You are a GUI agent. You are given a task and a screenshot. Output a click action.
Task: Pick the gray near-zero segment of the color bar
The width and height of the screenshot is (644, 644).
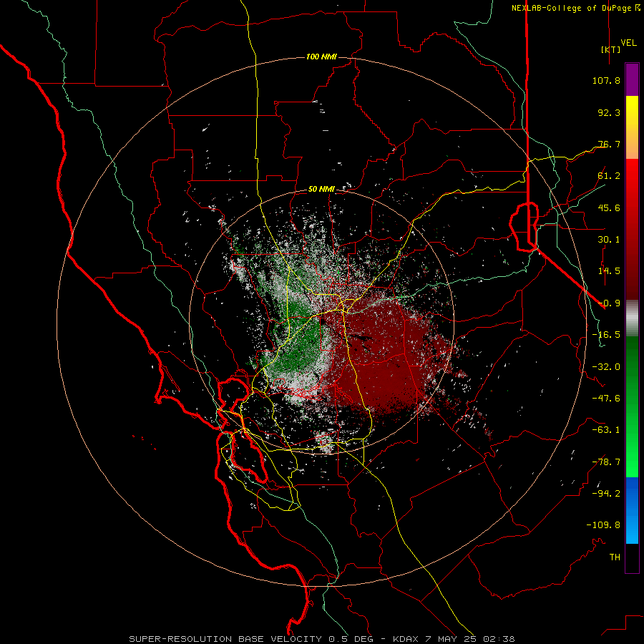tap(632, 318)
